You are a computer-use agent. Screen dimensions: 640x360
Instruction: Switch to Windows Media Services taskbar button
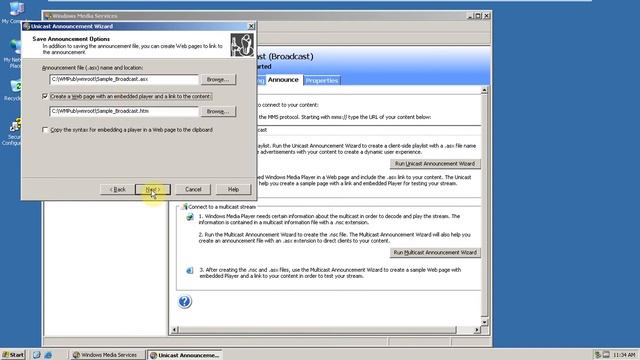click(x=108, y=355)
